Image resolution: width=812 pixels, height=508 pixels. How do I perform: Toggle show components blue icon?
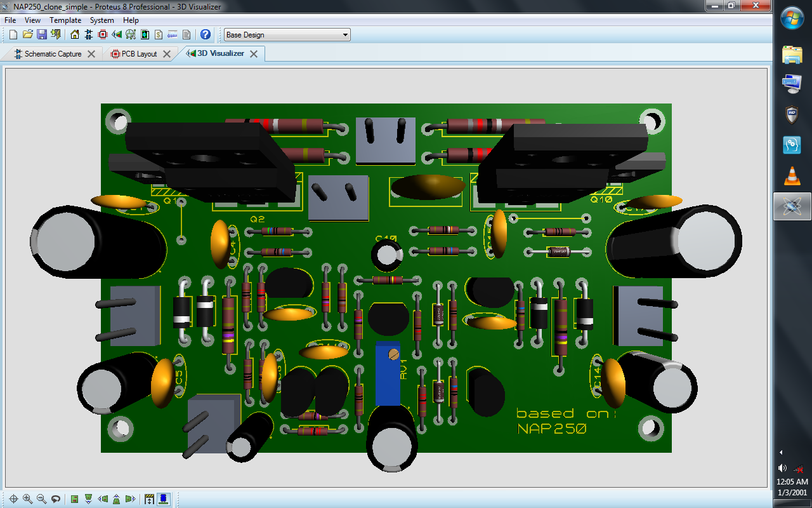(x=164, y=499)
